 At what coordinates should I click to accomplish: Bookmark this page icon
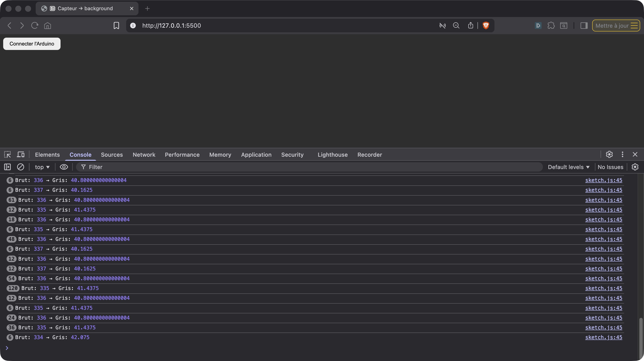click(116, 26)
